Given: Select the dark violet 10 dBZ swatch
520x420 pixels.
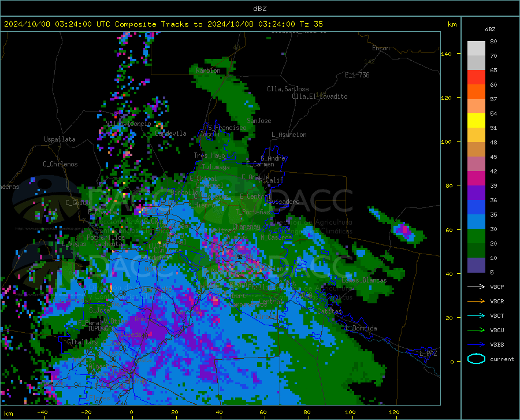Looking at the screenshot, I should [476, 265].
